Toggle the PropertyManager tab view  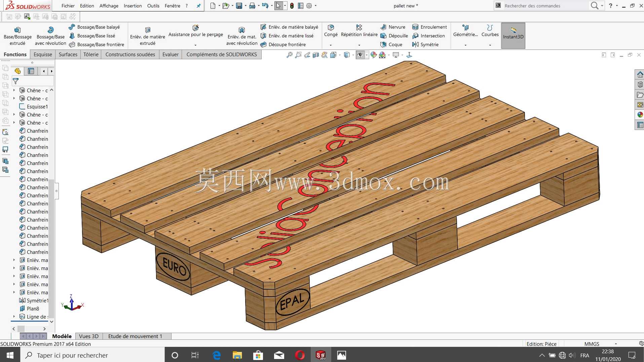[x=31, y=71]
